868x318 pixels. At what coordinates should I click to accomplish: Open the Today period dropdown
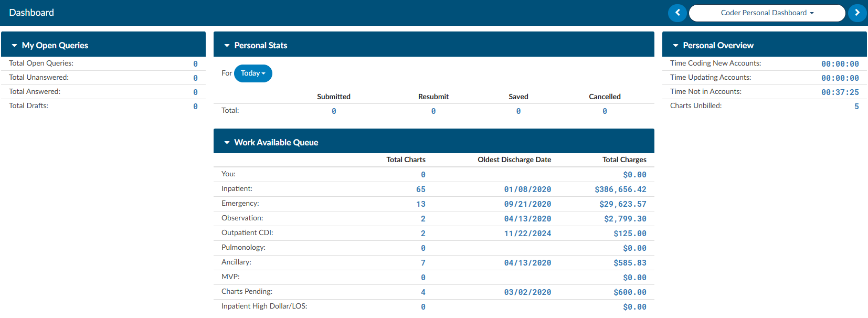(253, 73)
